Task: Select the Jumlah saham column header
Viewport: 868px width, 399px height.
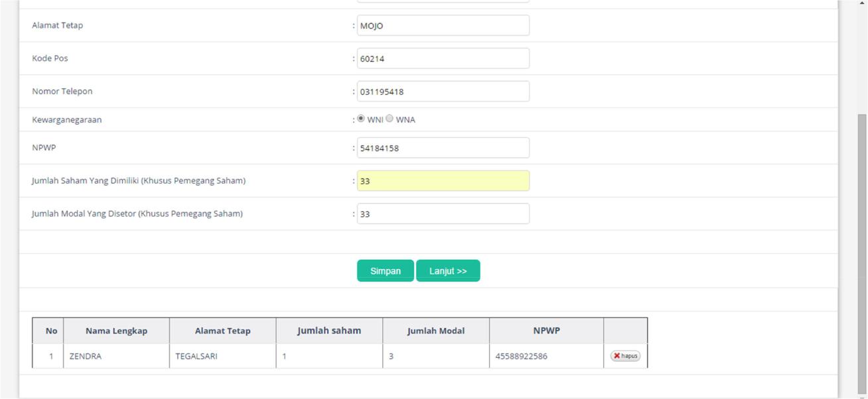Action: pos(329,331)
